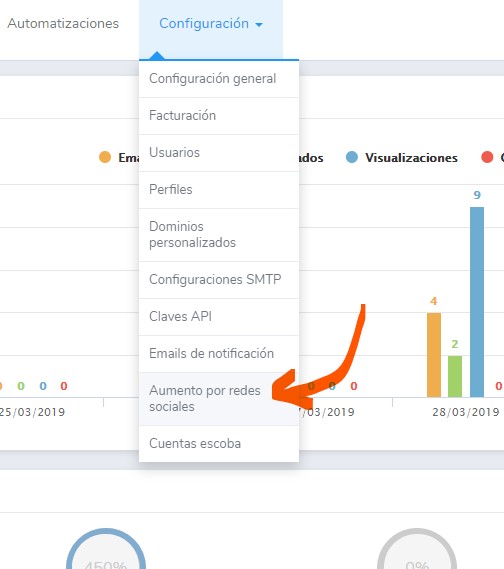Click the green bar with value 2
This screenshot has height=569, width=504.
455,376
